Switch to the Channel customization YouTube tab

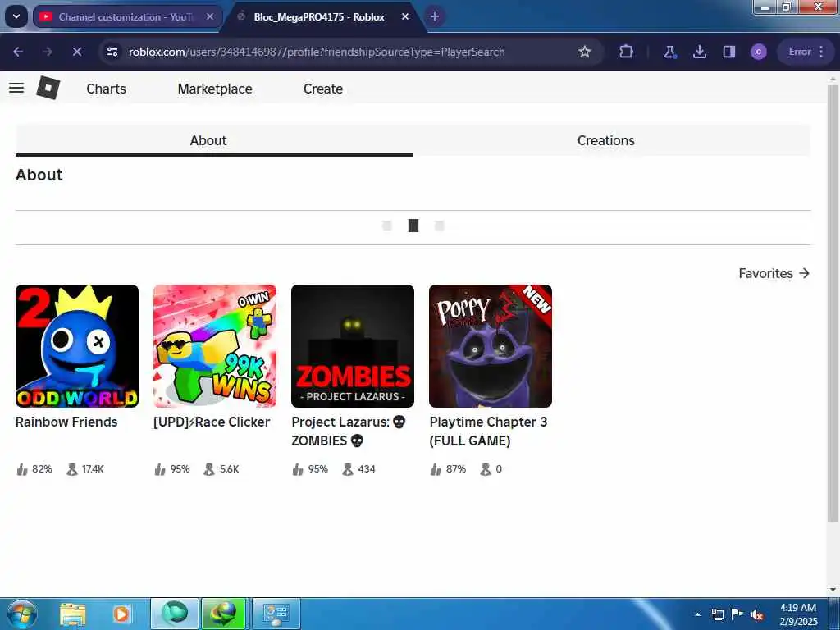pyautogui.click(x=127, y=16)
